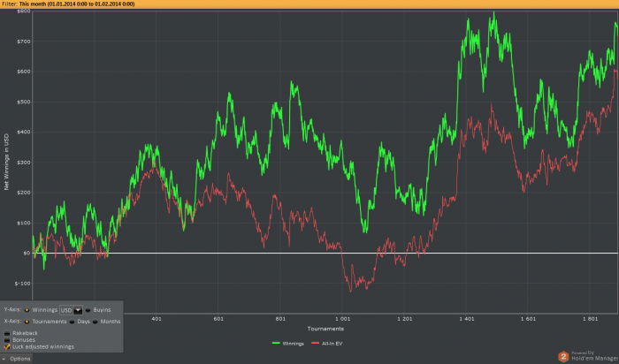Click the 'Net Winnings in USD' axis title
The width and height of the screenshot is (619, 364).
point(6,162)
